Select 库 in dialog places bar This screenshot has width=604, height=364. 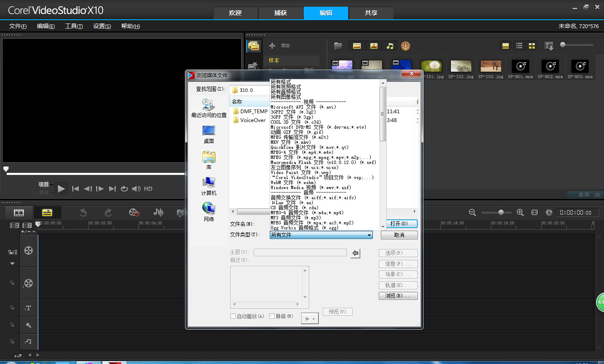(x=208, y=160)
